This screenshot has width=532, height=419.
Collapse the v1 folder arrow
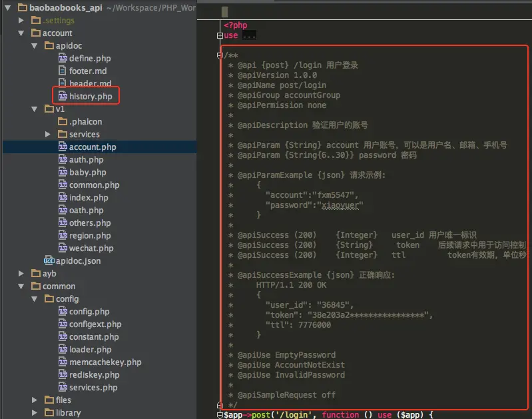[x=35, y=109]
